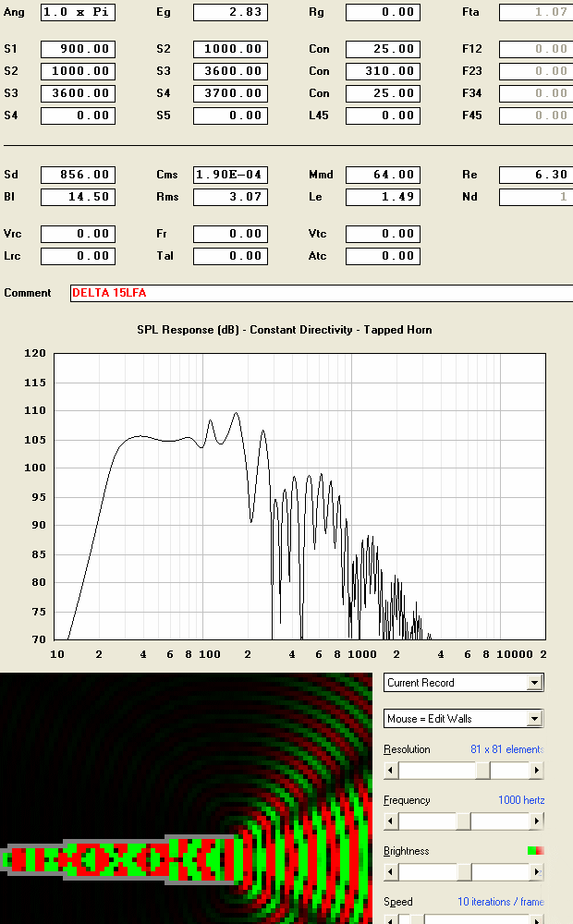Click the wavefront simulator display
The height and width of the screenshot is (924, 573).
187,798
